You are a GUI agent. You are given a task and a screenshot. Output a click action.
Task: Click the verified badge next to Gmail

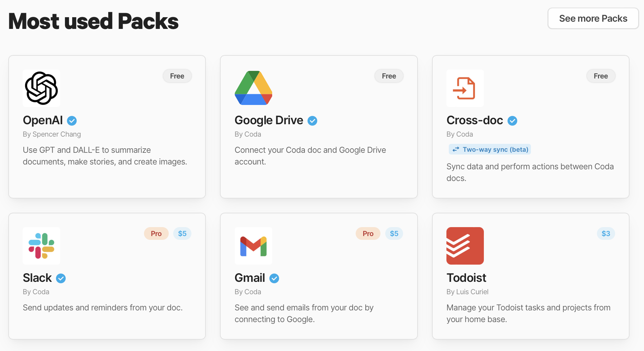click(274, 278)
